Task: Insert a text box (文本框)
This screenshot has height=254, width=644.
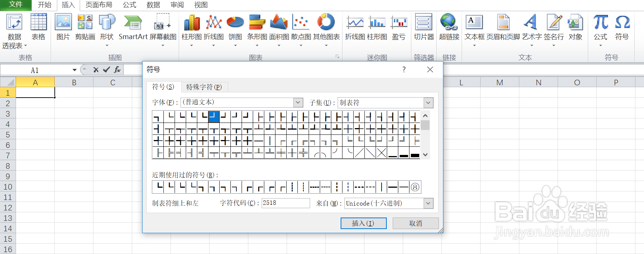Action: click(475, 31)
